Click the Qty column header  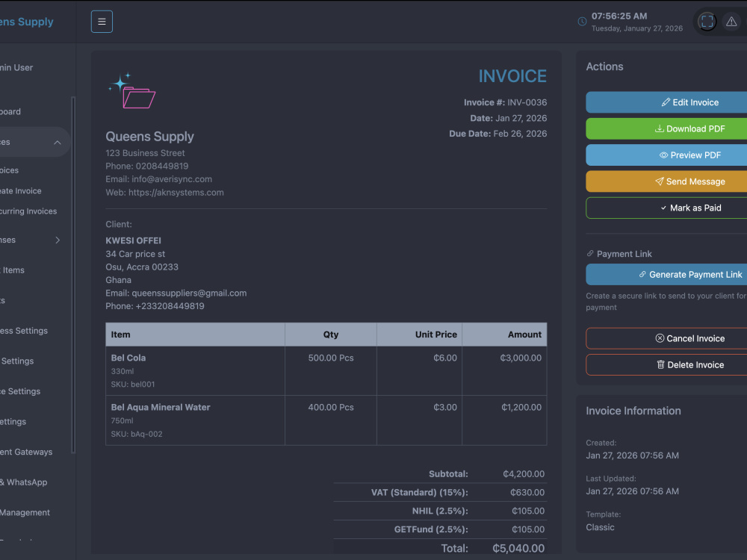tap(331, 335)
